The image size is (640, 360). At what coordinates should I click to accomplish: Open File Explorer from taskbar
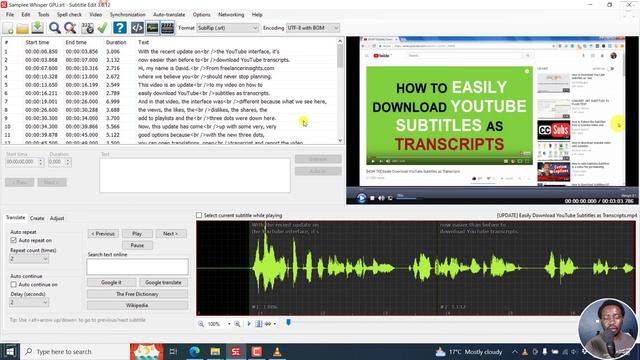click(215, 351)
